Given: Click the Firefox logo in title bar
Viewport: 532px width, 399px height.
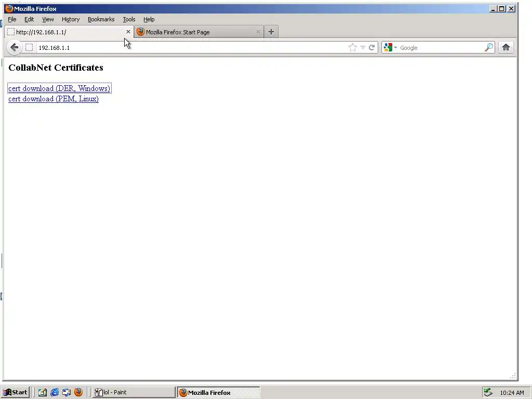Looking at the screenshot, I should pos(9,8).
